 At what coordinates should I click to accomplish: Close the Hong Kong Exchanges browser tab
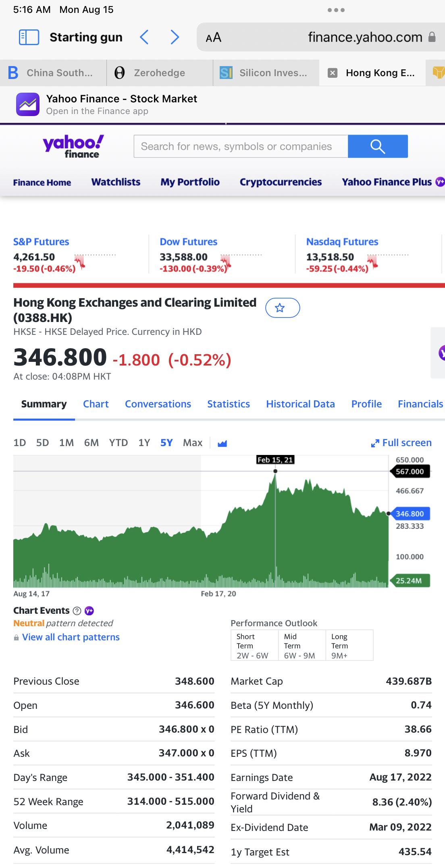coord(333,73)
